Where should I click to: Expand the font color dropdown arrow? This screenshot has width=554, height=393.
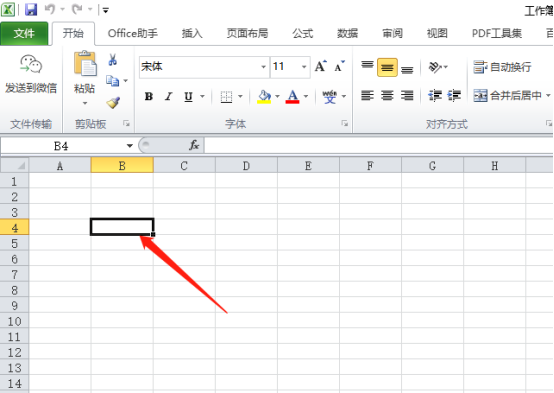point(306,96)
